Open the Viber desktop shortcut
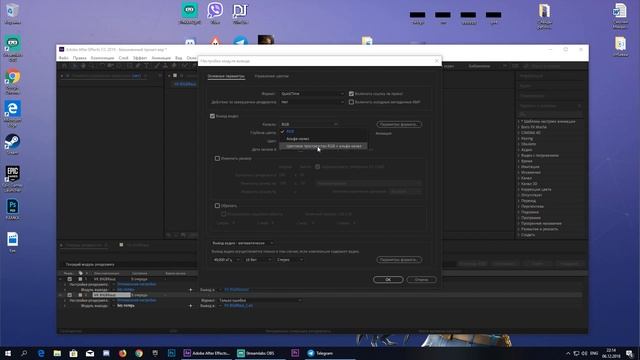This screenshot has width=640, height=360. click(x=215, y=12)
